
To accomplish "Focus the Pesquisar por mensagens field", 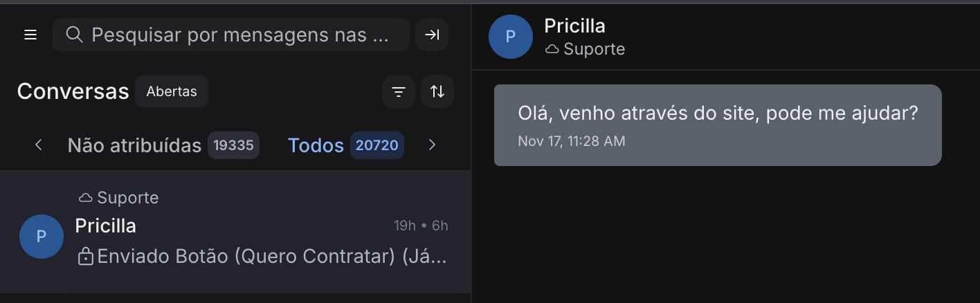I will 239,35.
